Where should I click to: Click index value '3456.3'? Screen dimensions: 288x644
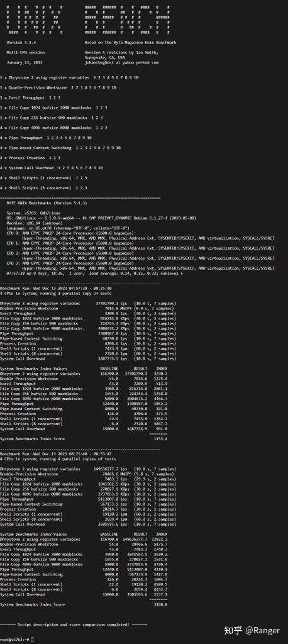click(x=160, y=399)
